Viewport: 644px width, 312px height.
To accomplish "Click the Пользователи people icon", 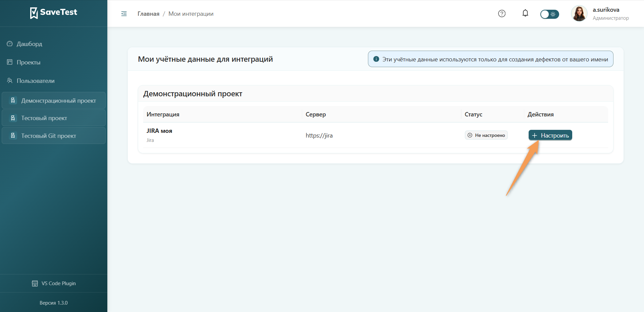I will (x=10, y=81).
